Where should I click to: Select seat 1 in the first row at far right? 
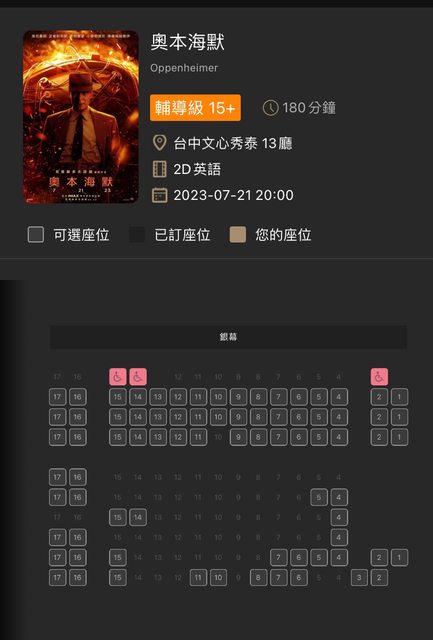coord(399,397)
